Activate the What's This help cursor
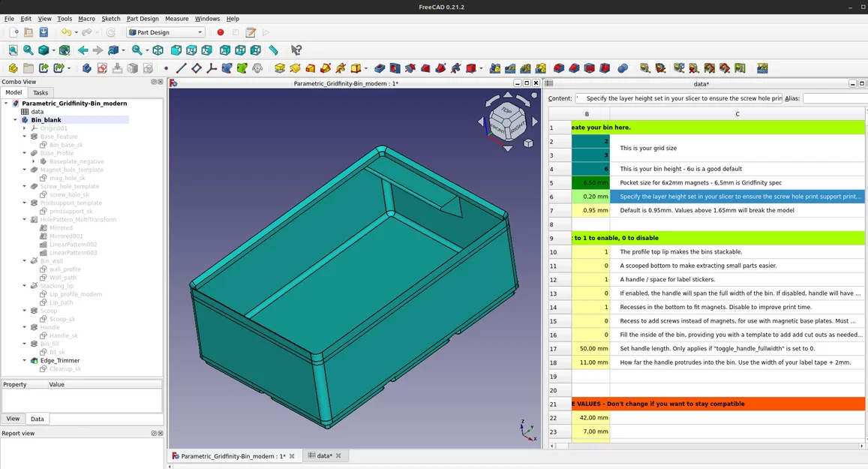Image resolution: width=868 pixels, height=469 pixels. click(x=296, y=50)
